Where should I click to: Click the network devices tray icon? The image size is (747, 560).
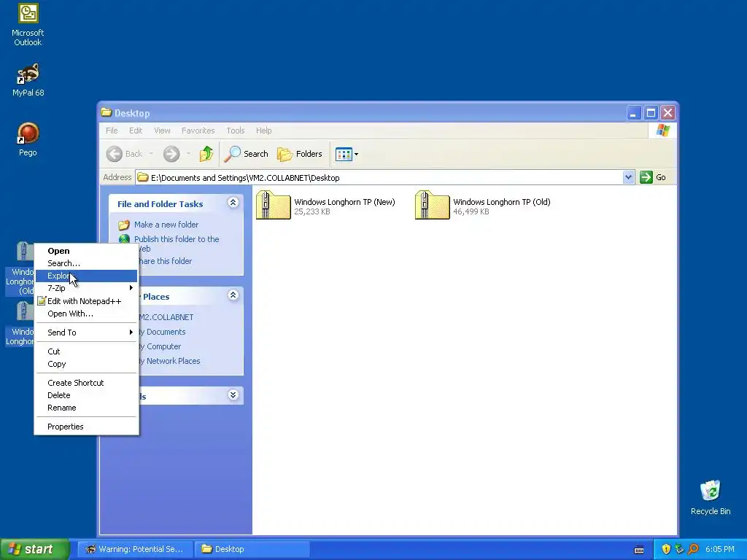(679, 549)
